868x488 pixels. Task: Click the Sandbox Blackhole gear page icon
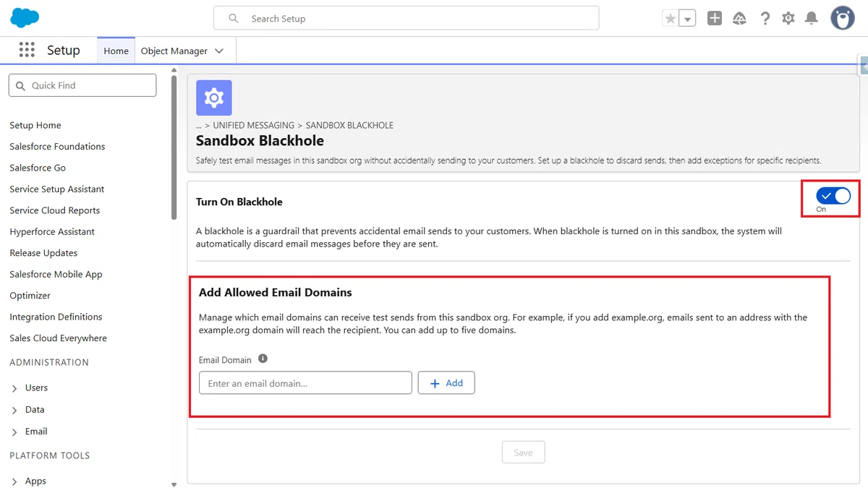(x=214, y=98)
